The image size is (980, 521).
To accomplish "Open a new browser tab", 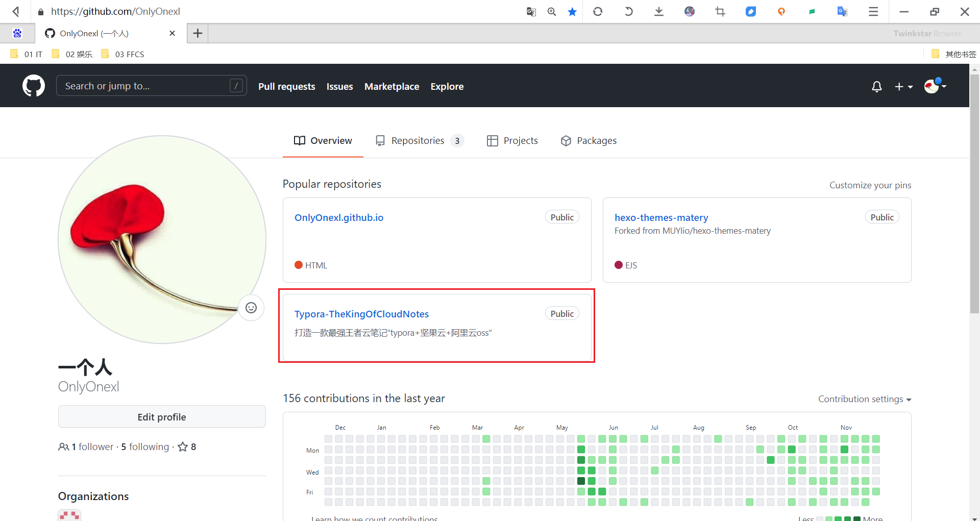I will pos(198,33).
